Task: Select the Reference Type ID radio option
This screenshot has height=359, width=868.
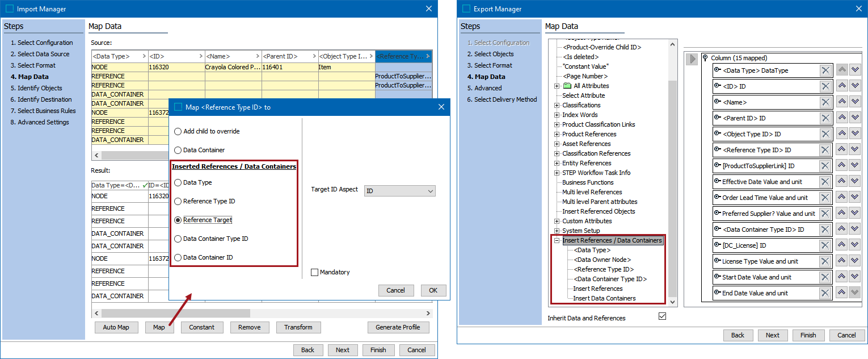Action: (179, 201)
